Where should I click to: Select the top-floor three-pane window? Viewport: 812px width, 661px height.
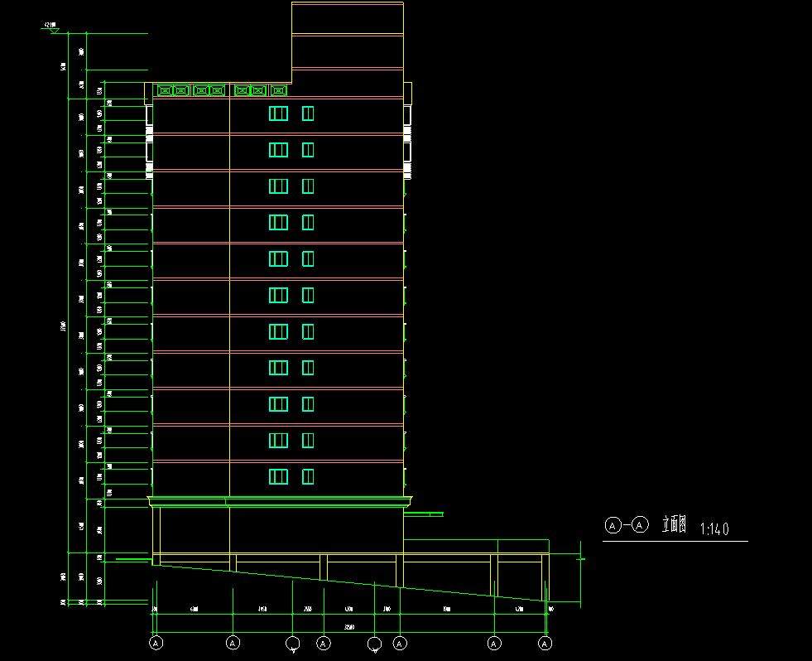(278, 113)
